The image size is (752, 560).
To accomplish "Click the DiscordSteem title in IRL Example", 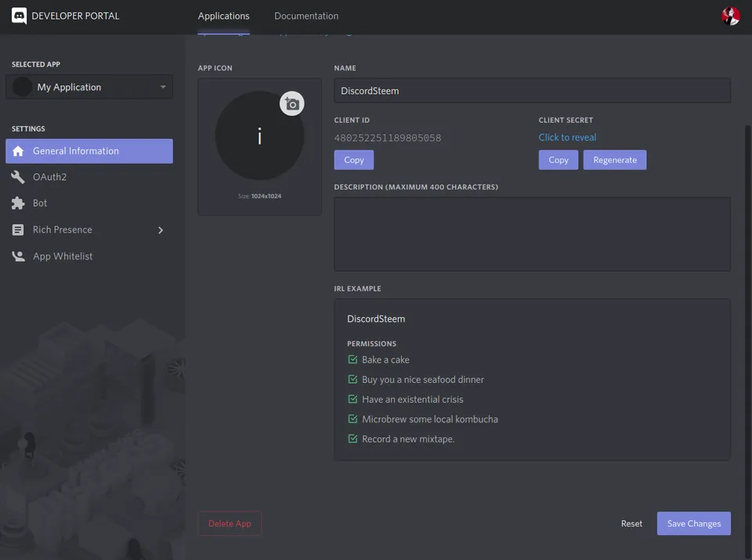I will 376,319.
